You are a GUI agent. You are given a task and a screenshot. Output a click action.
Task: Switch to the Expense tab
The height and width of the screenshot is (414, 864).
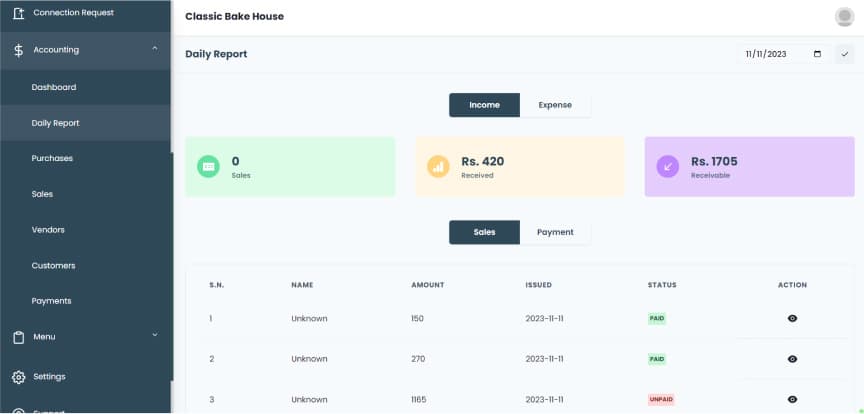[555, 105]
